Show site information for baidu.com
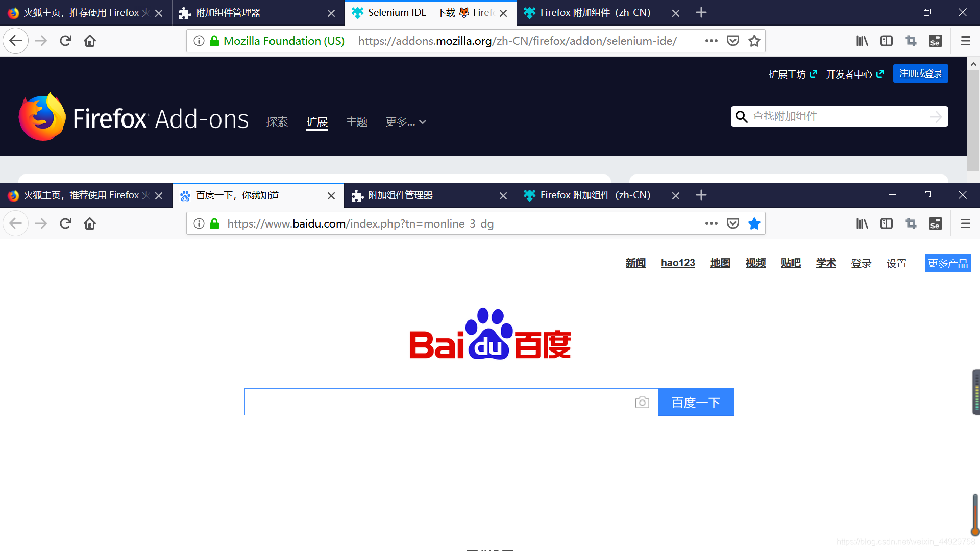Image resolution: width=980 pixels, height=551 pixels. 199,223
